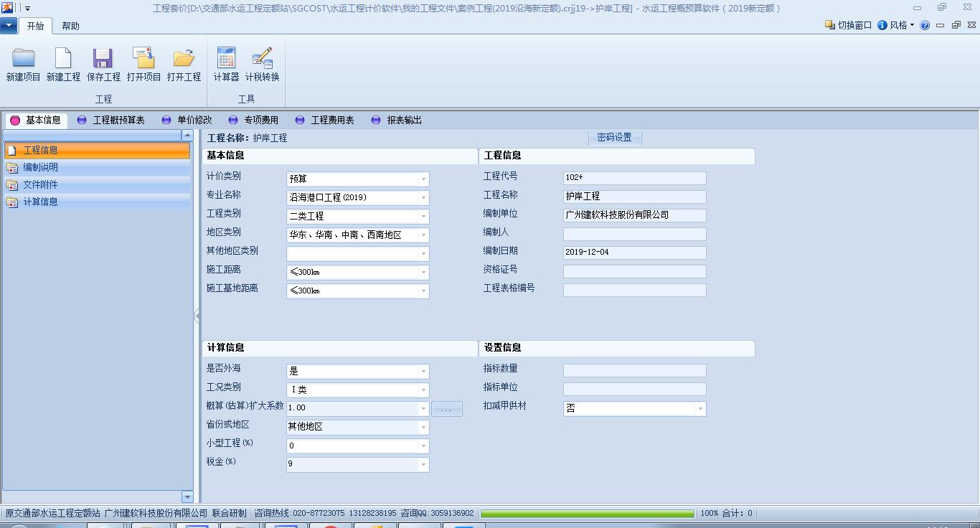Image resolution: width=980 pixels, height=528 pixels.
Task: Click the green progress bar in status bar
Action: (587, 514)
